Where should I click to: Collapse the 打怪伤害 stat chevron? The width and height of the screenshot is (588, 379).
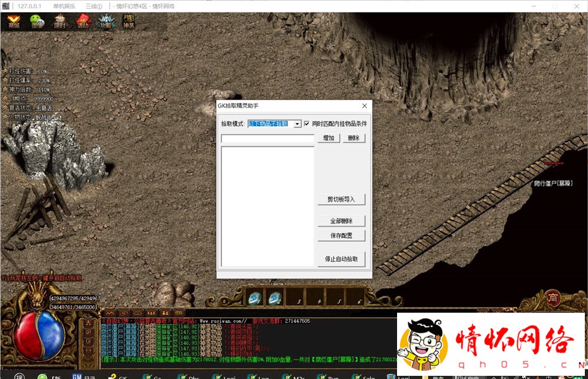point(5,71)
